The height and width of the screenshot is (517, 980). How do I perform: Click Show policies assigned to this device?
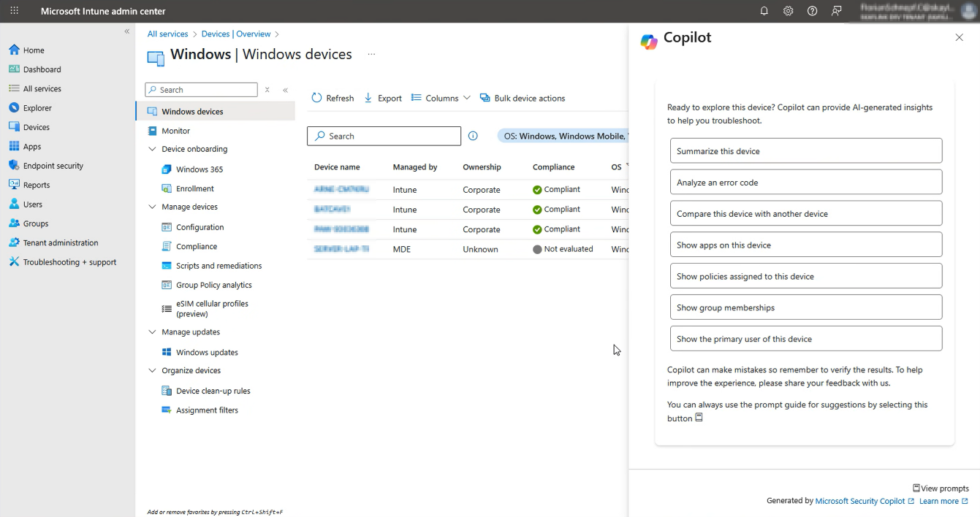[x=806, y=277]
